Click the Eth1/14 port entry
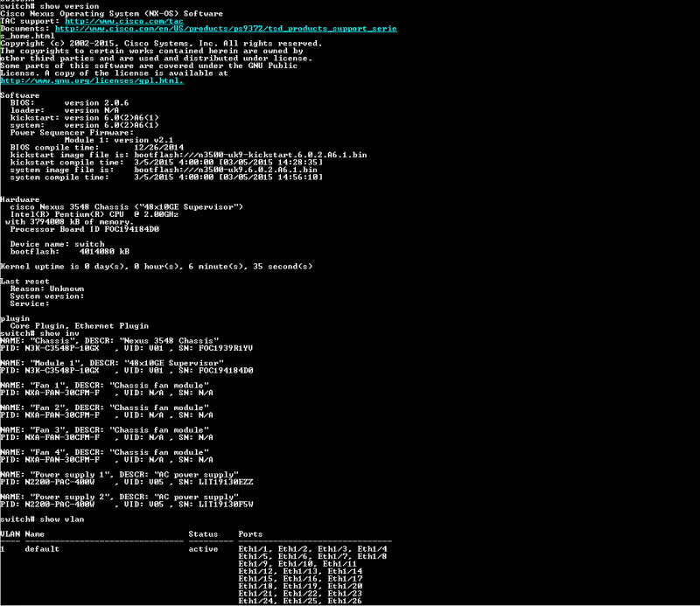700x606 pixels. point(345,572)
